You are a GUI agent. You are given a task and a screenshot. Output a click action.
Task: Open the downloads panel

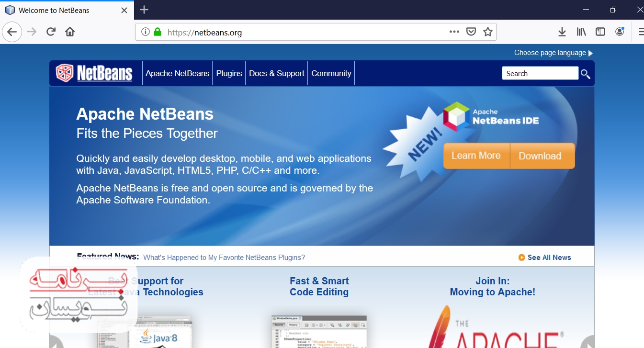click(562, 32)
